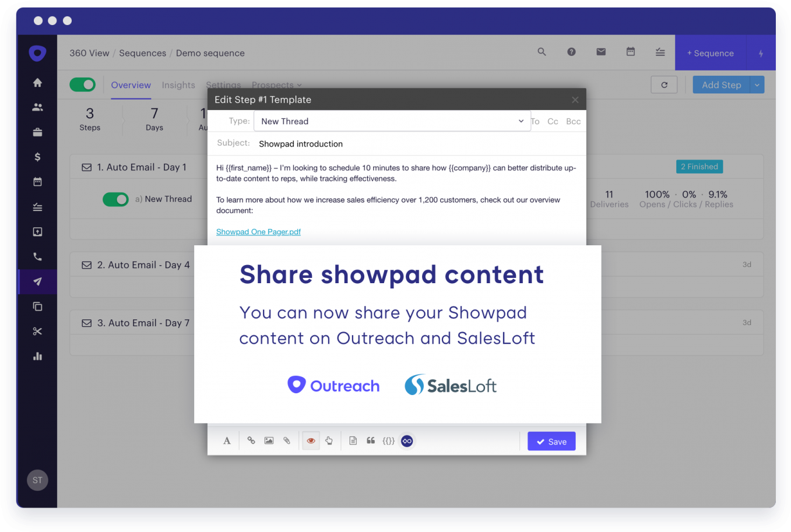
Task: Select step 3. Auto Email - Day 7
Action: click(x=143, y=323)
